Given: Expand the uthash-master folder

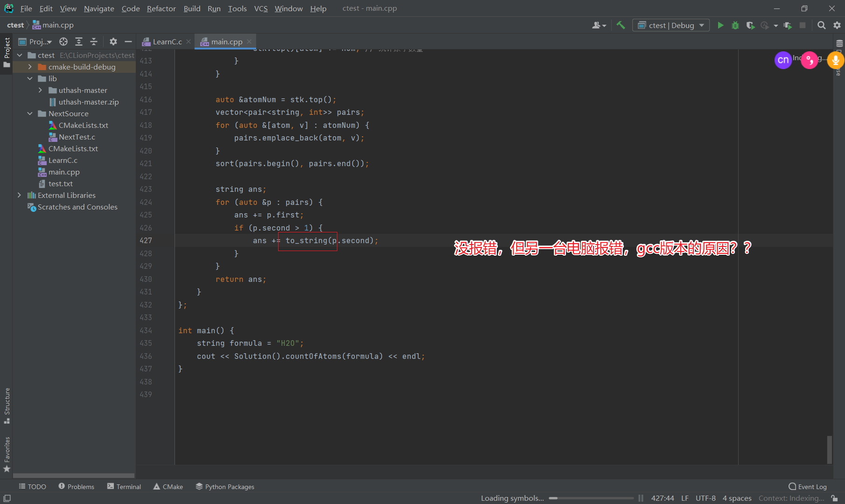Looking at the screenshot, I should pos(40,90).
